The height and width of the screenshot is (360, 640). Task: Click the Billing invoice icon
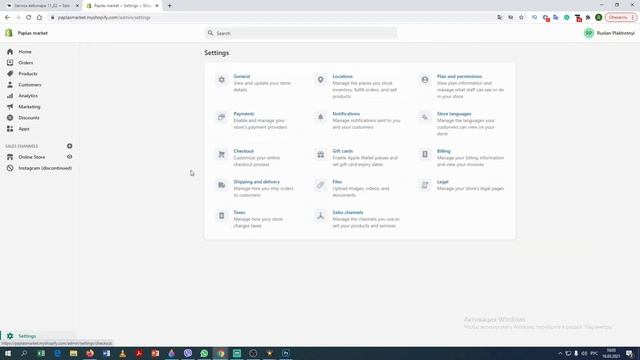425,154
